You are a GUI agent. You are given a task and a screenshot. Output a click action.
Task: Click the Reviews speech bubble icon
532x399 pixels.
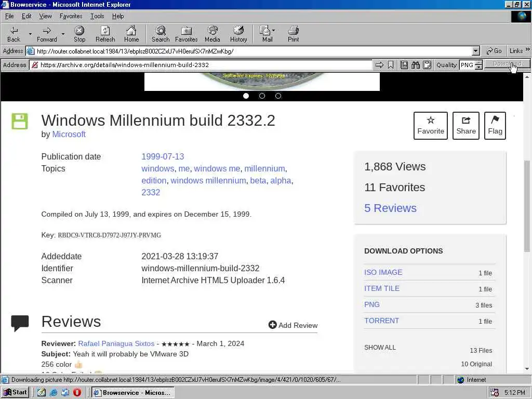pos(20,323)
